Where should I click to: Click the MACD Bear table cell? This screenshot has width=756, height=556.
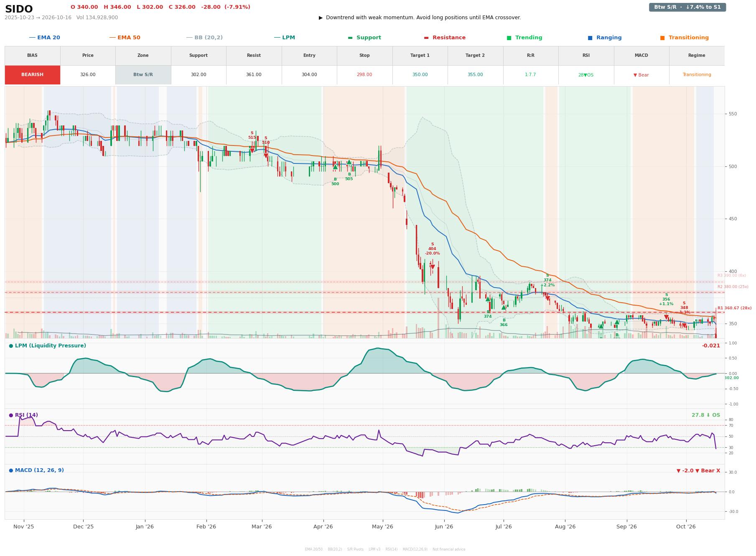tap(641, 75)
